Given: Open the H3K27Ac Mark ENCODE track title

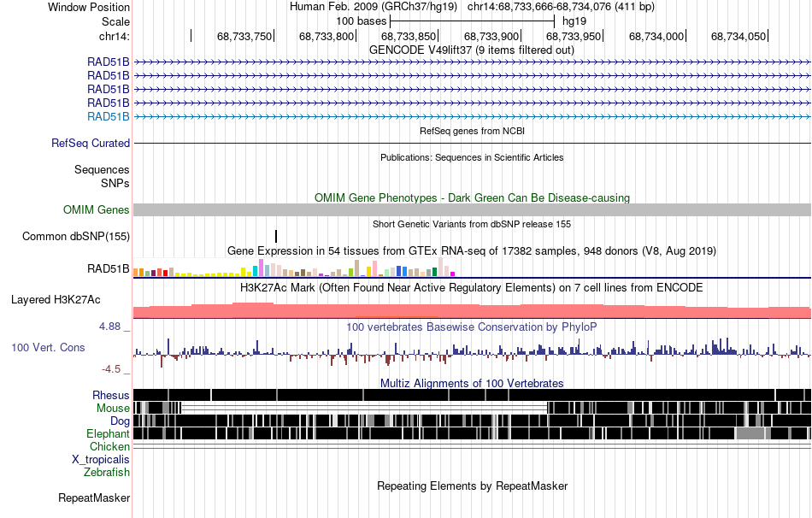Looking at the screenshot, I should coord(472,288).
